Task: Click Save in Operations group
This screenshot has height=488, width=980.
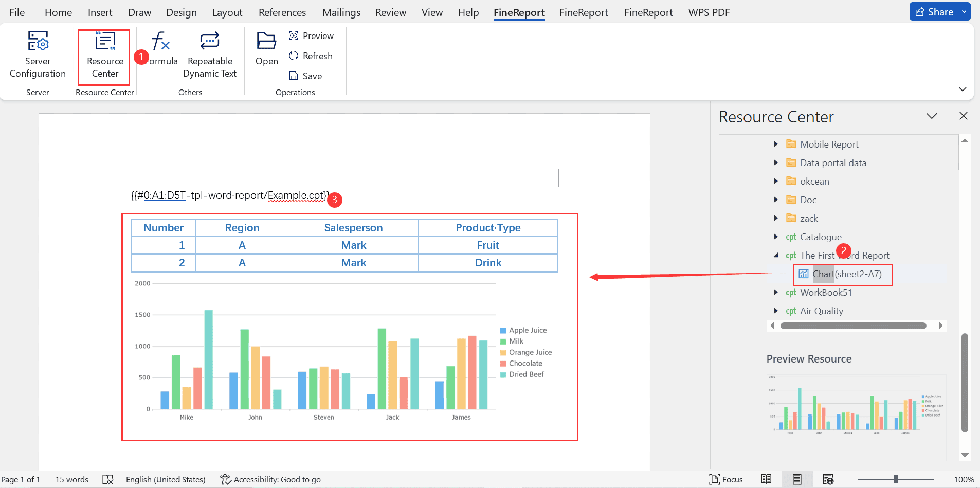Action: pos(306,76)
